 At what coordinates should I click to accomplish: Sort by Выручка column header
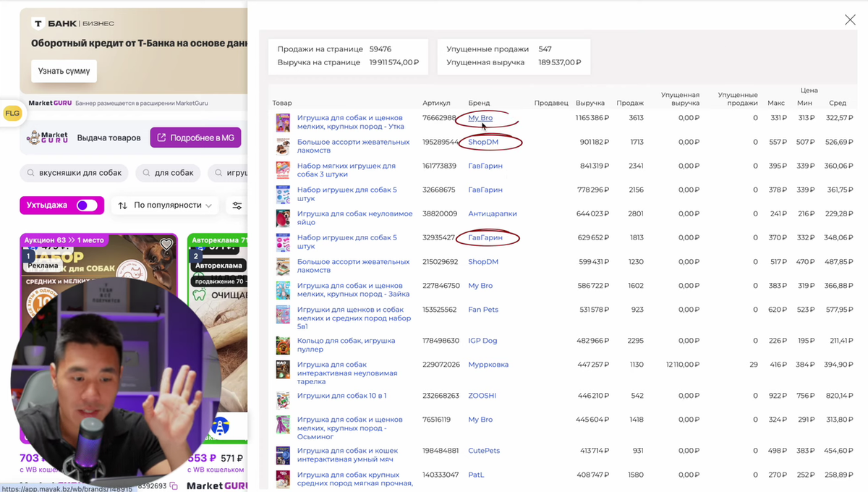click(x=591, y=103)
